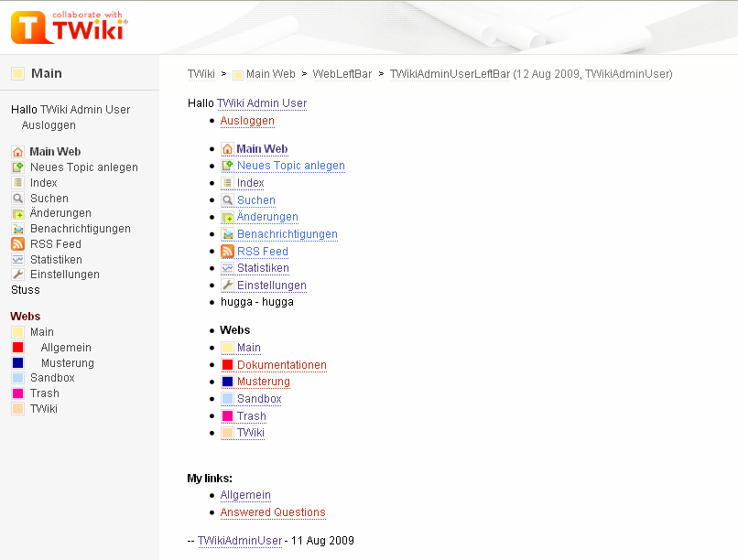Open Index in the sidebar
Image resolution: width=738 pixels, height=560 pixels.
44,183
